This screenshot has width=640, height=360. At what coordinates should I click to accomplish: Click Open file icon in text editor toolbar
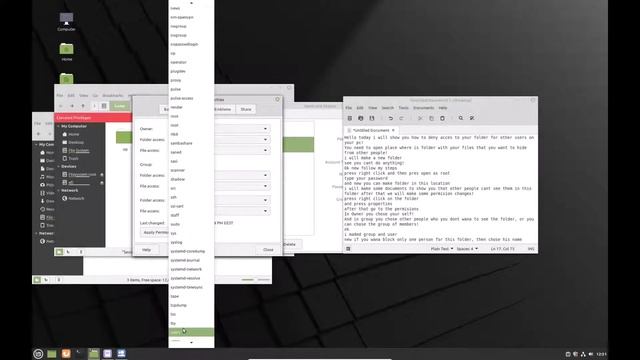pos(360,118)
